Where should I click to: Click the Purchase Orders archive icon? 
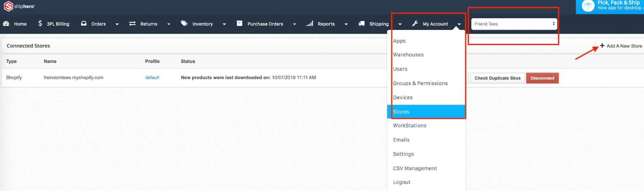coord(239,23)
